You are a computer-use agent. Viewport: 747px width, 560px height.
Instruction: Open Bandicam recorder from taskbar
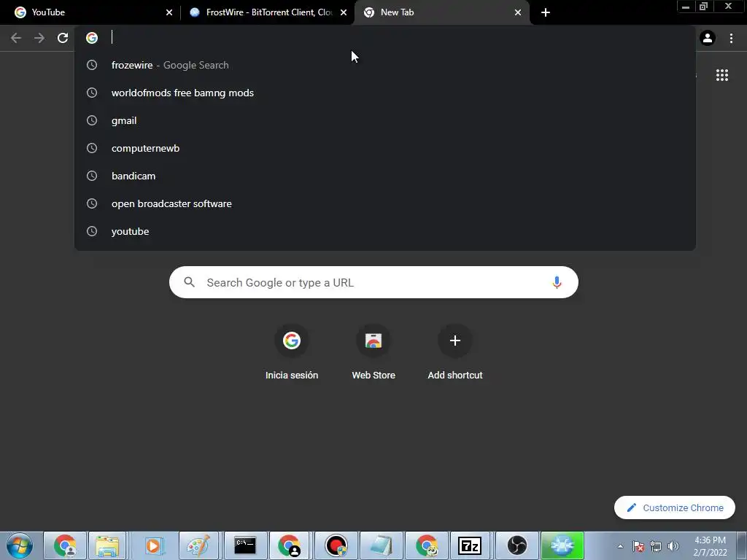pos(336,545)
